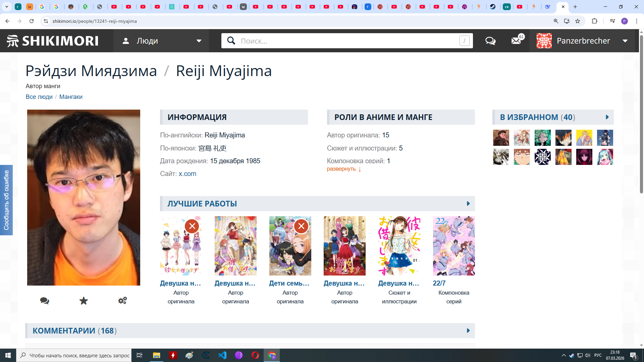This screenshot has height=362, width=644.
Task: Open Windows Task View button
Action: pos(140,355)
